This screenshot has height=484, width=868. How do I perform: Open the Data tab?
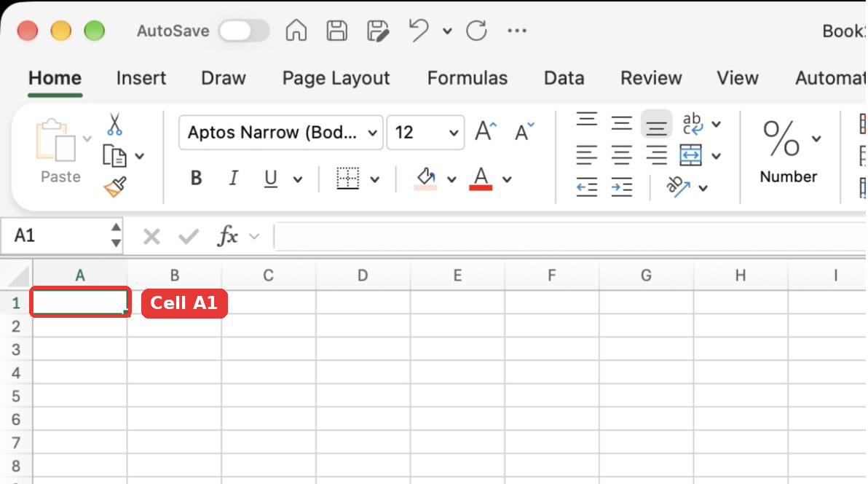click(x=564, y=78)
